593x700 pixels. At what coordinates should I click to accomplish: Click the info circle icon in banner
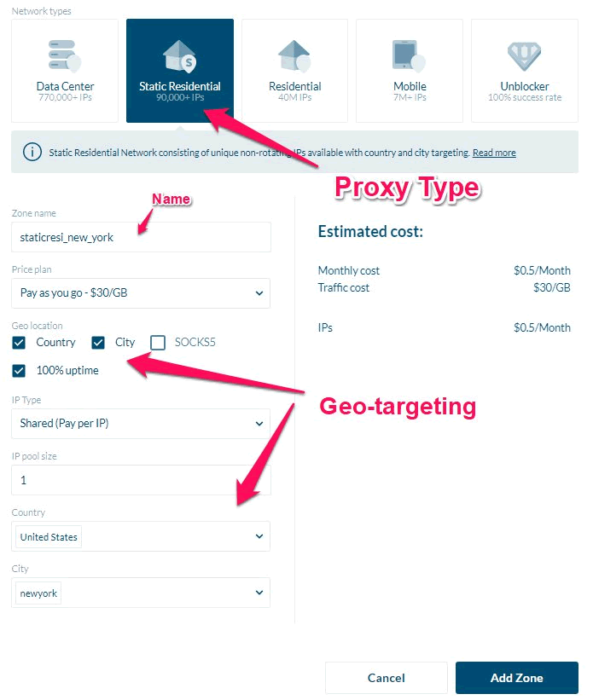32,153
